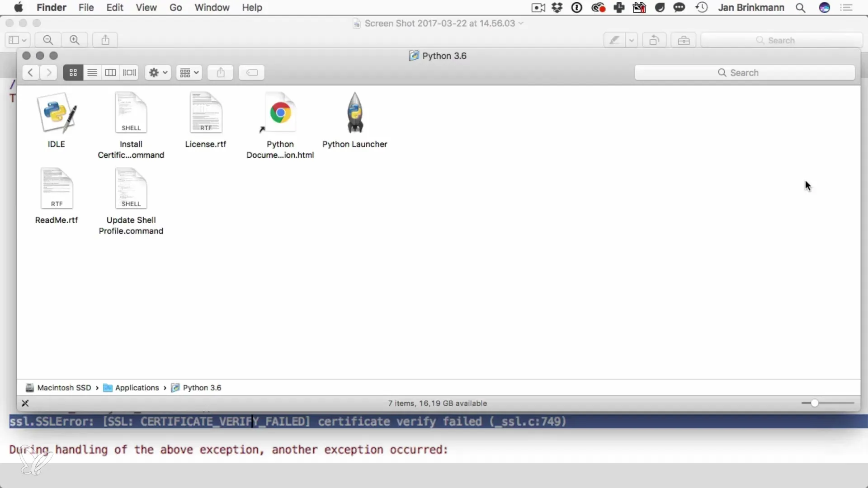Adjust the icon size slider
Viewport: 868px width, 488px height.
pos(815,403)
